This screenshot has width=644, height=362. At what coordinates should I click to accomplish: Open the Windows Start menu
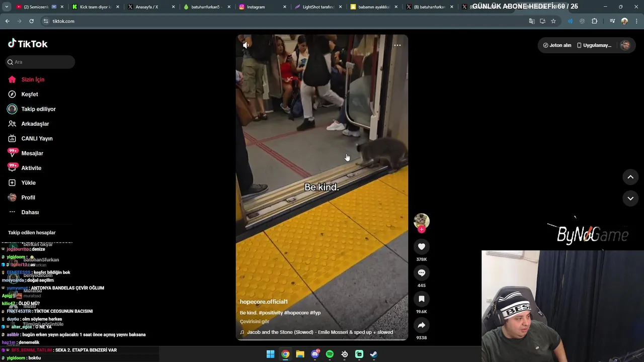(x=270, y=354)
